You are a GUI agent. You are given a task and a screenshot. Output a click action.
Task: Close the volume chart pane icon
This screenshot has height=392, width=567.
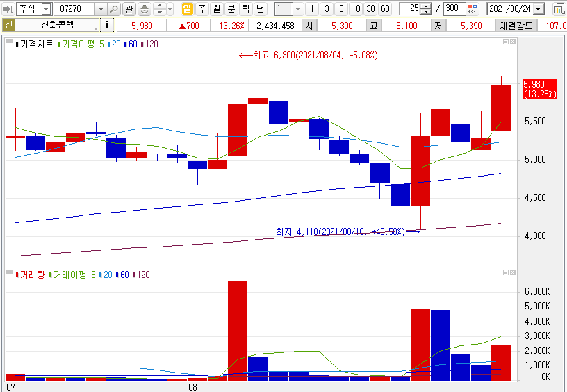[x=512, y=272]
